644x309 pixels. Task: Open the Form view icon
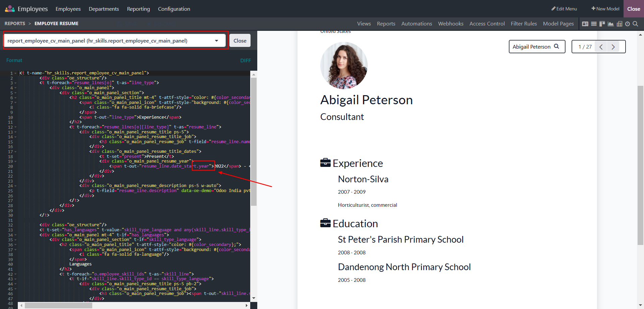pos(585,24)
